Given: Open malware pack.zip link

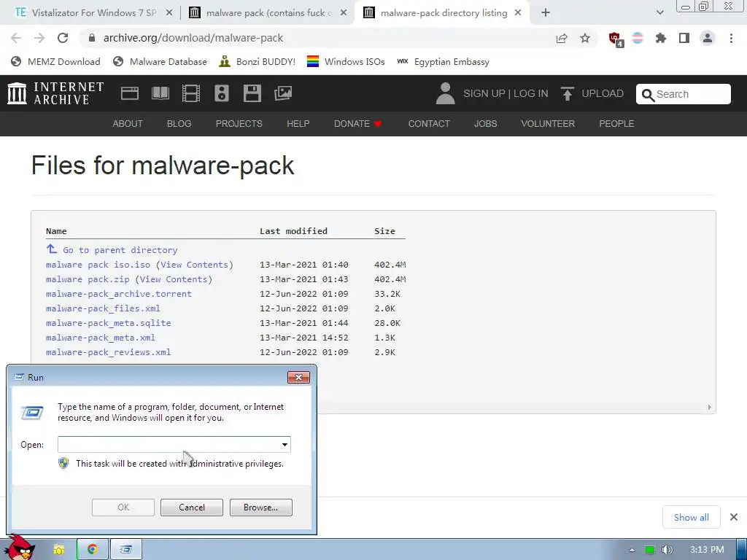Looking at the screenshot, I should [88, 279].
